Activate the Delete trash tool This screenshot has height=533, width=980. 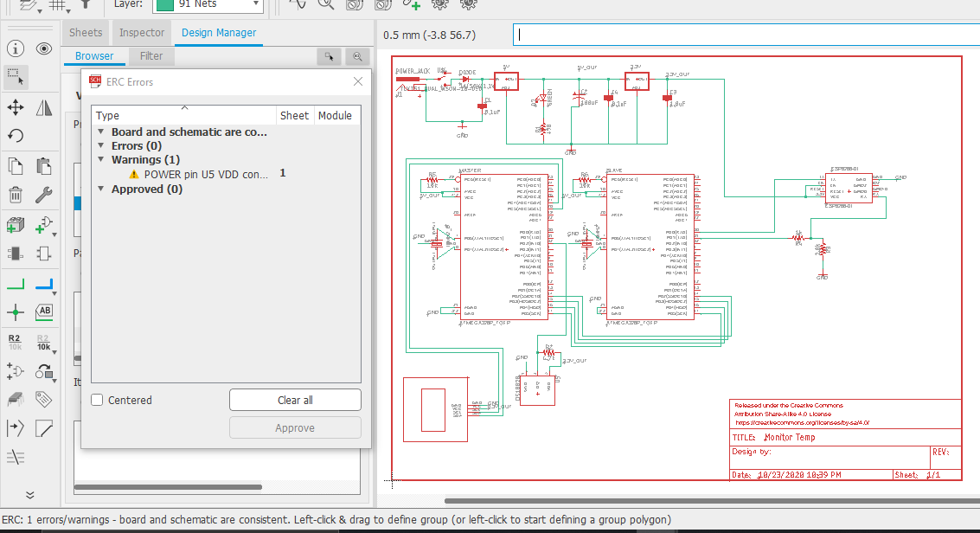(15, 196)
